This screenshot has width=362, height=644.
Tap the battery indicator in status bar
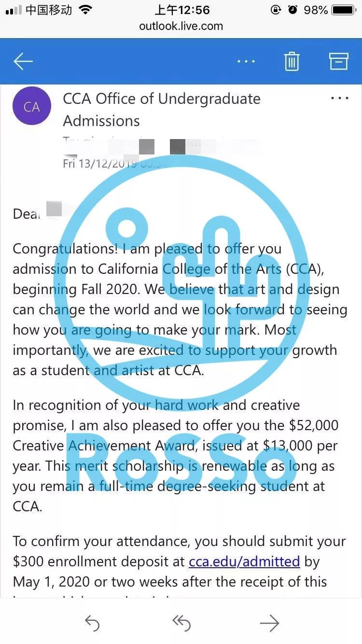343,10
